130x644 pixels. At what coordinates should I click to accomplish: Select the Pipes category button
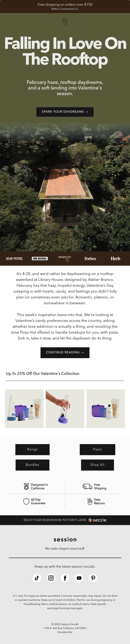[x=97, y=450]
